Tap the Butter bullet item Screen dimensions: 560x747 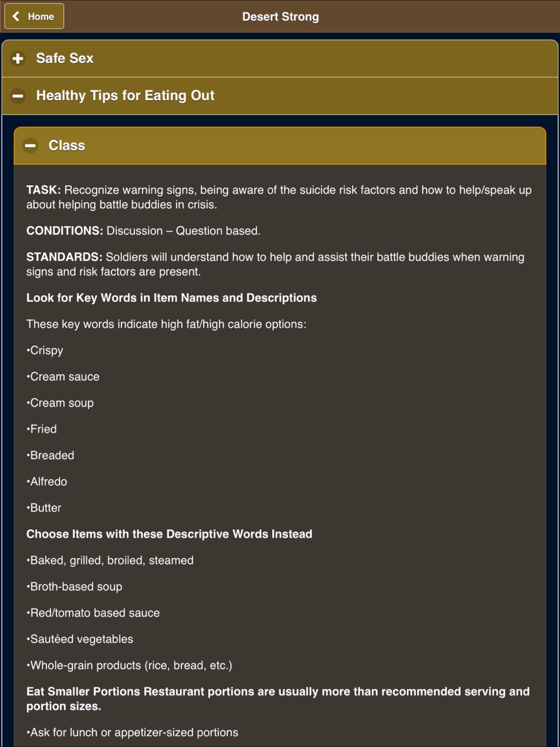pos(44,508)
